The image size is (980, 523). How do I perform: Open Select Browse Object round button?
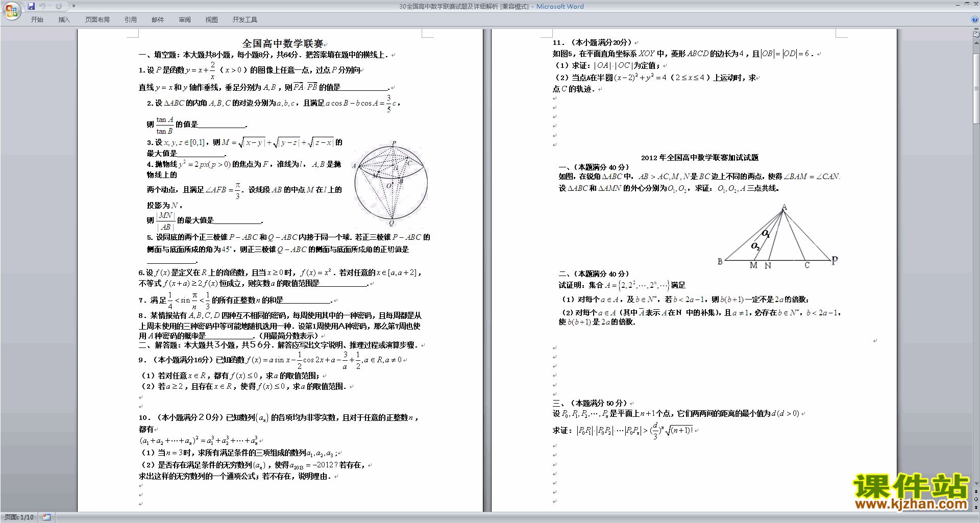[976, 500]
